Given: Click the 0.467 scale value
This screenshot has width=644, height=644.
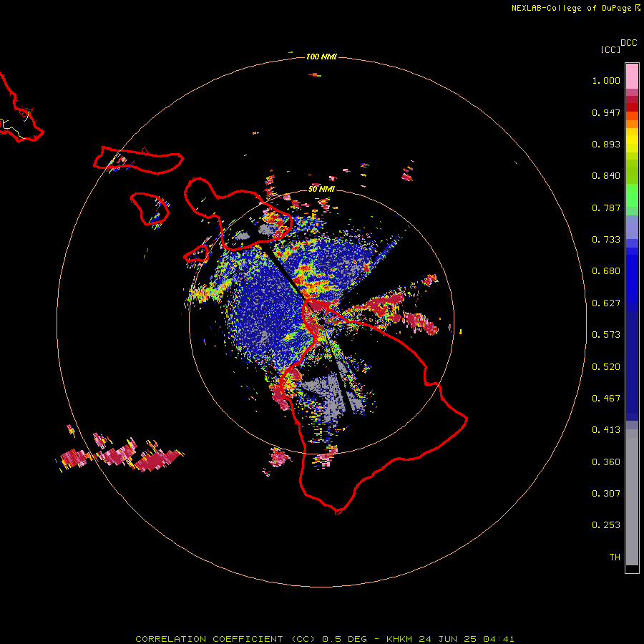Looking at the screenshot, I should 606,399.
